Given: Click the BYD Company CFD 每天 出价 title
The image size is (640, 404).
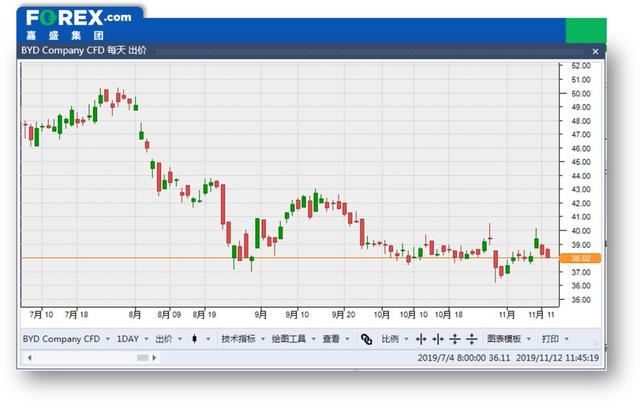Looking at the screenshot, I should click(84, 51).
